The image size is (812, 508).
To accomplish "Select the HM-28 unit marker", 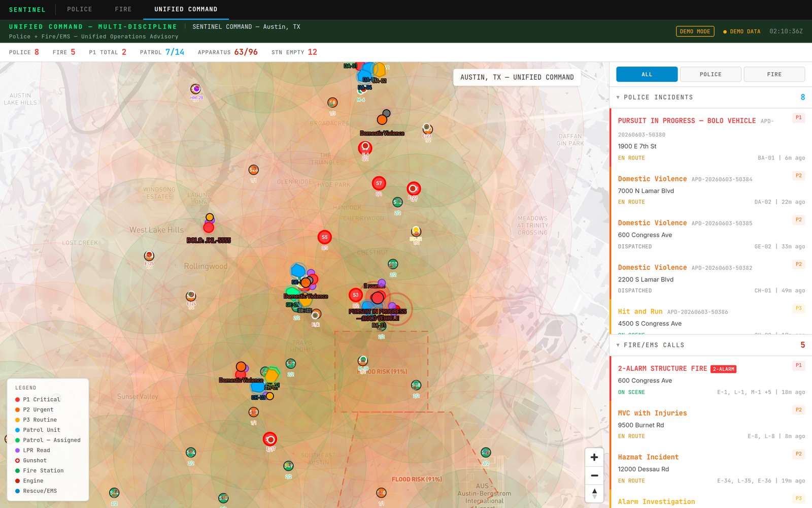I will [195, 89].
